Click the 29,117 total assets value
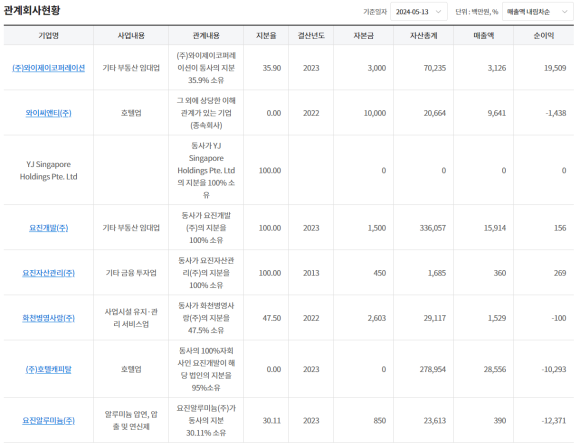580x448 pixels. tap(435, 318)
